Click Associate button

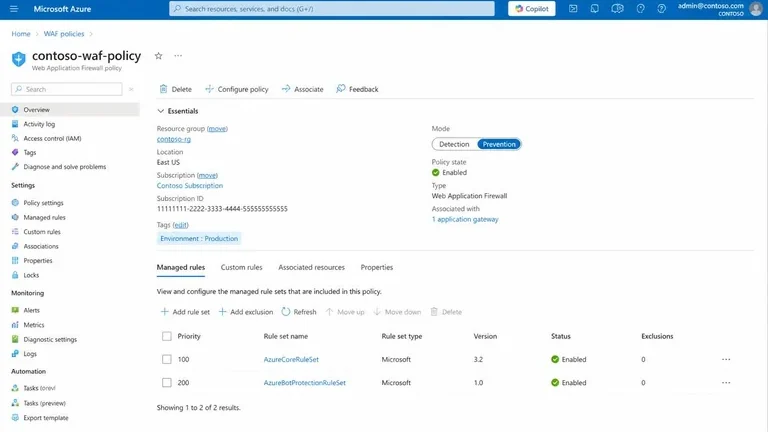pos(302,89)
